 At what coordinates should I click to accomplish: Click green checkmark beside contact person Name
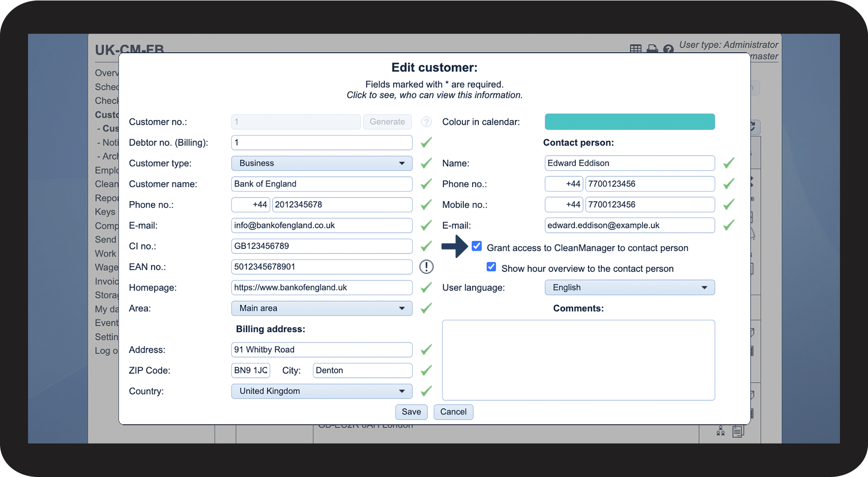click(x=728, y=163)
